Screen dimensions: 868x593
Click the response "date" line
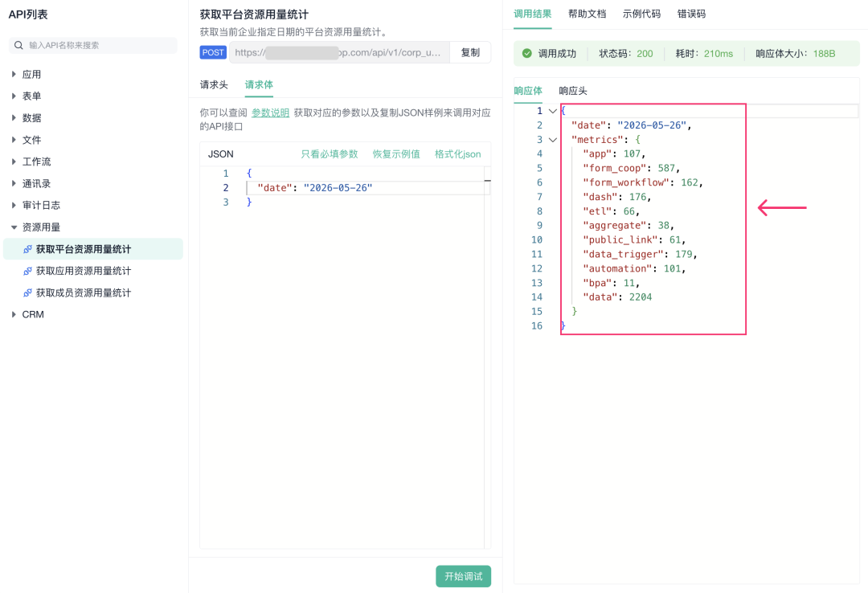[x=632, y=125]
